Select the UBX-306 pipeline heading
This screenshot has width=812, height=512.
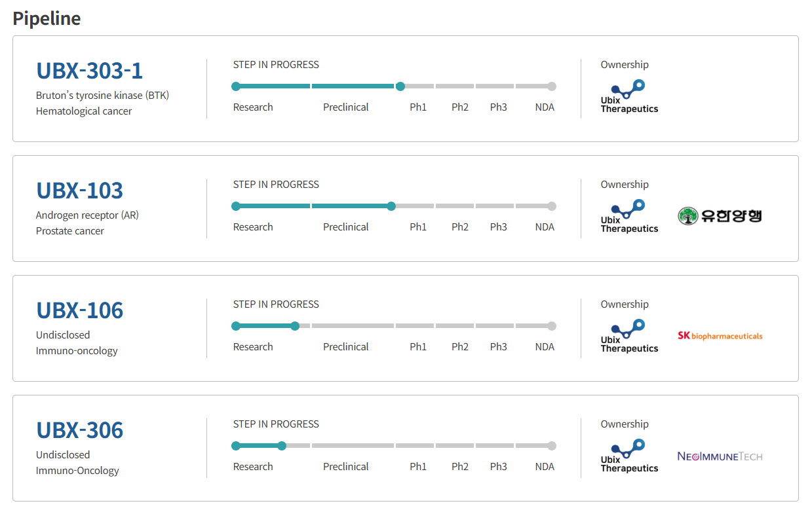pyautogui.click(x=79, y=430)
